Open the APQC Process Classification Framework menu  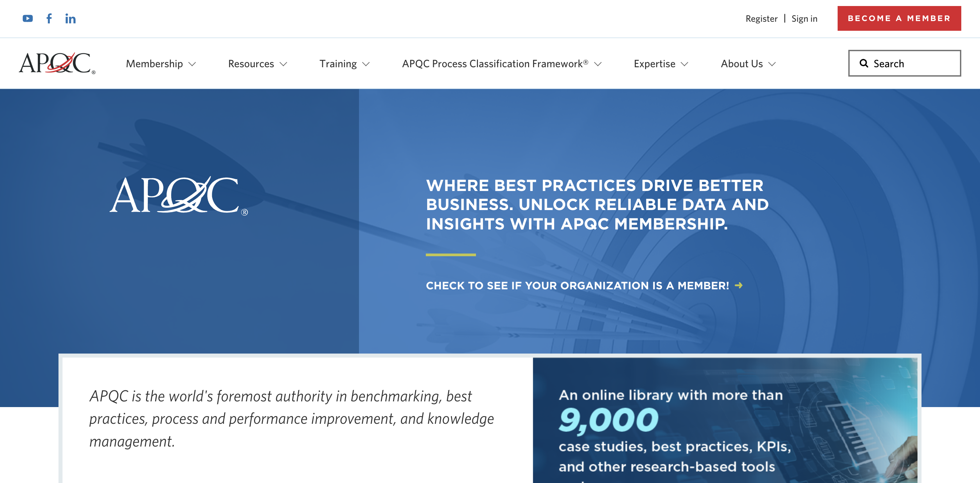coord(495,64)
